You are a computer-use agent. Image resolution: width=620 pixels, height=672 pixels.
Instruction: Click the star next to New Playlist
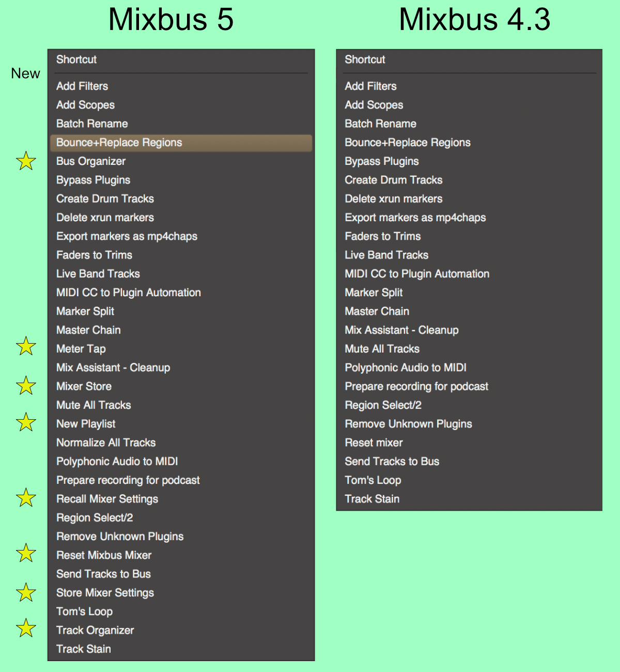tap(26, 422)
